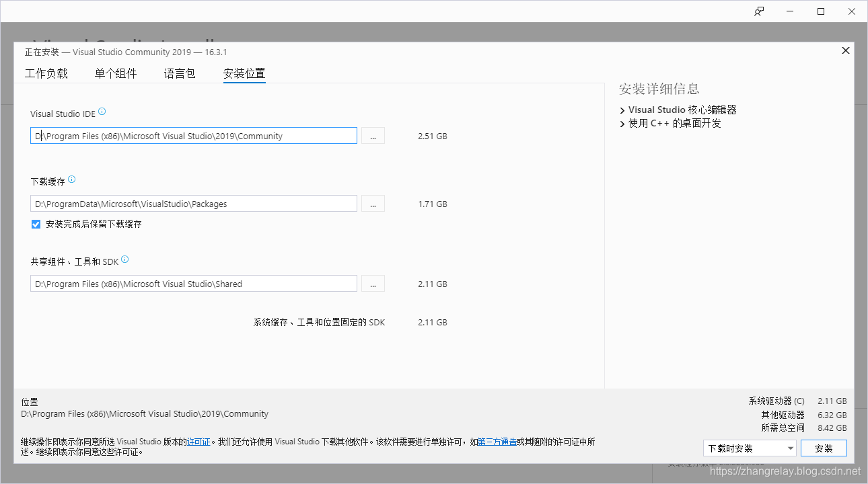Screen dimensions: 868x484
Task: Open the 第三方通告 link
Action: (x=497, y=442)
